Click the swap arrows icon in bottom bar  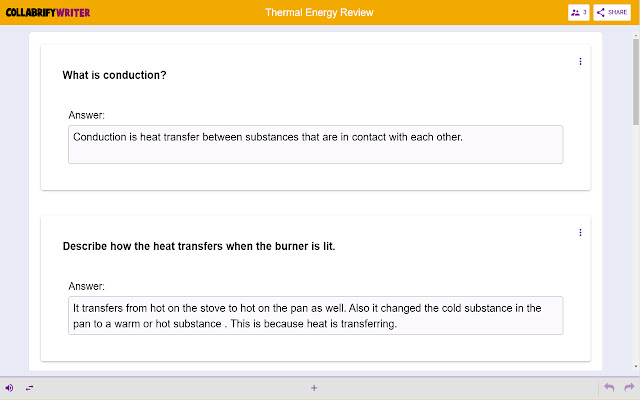29,388
